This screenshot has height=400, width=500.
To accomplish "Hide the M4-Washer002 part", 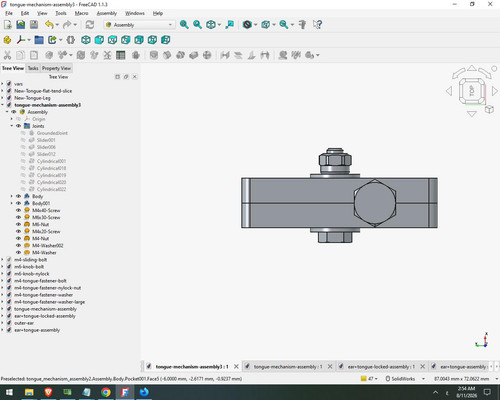I will tap(18, 245).
